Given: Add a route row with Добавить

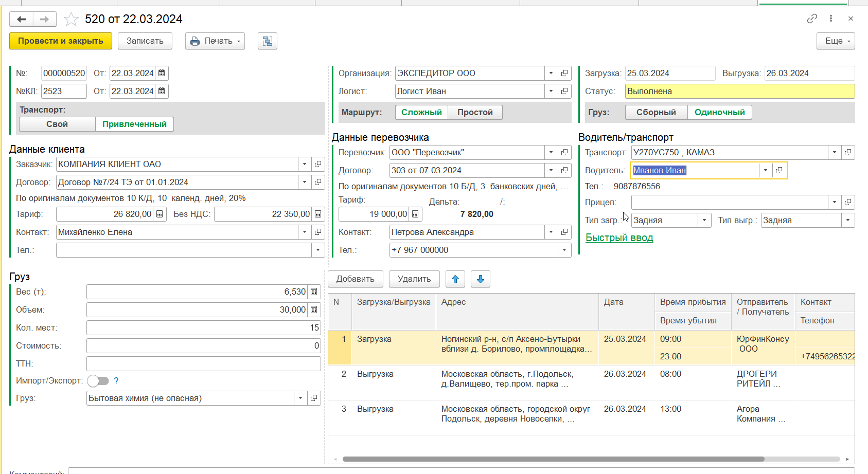Looking at the screenshot, I should point(356,279).
